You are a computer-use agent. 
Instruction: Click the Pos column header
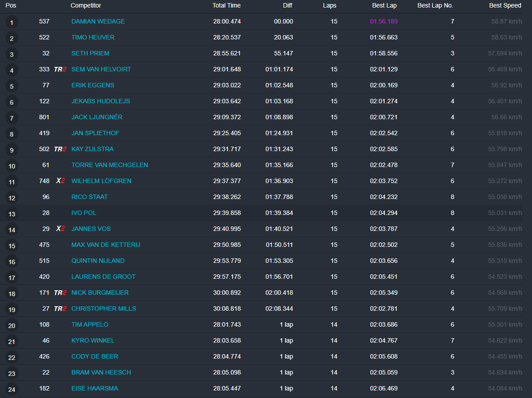(x=11, y=5)
